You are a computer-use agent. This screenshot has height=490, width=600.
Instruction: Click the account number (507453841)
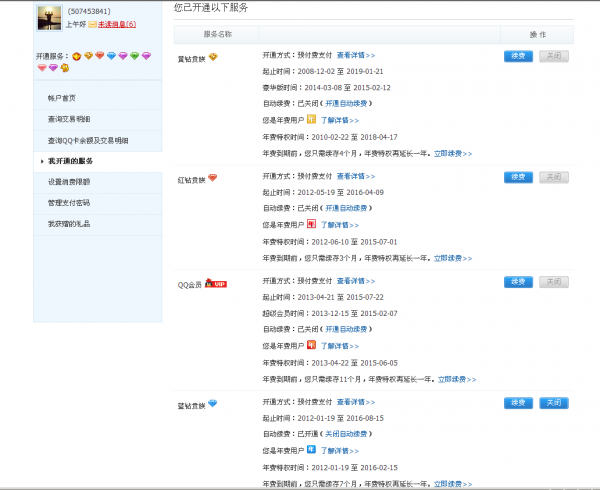pyautogui.click(x=89, y=11)
